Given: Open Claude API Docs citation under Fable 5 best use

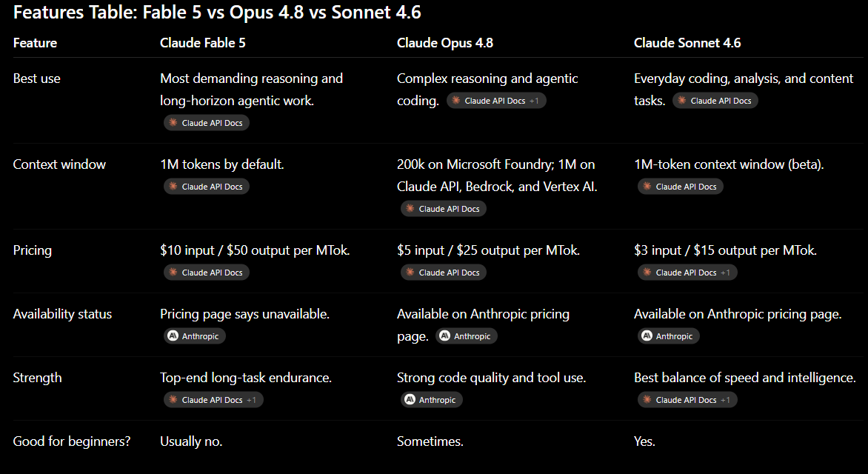Looking at the screenshot, I should 207,123.
